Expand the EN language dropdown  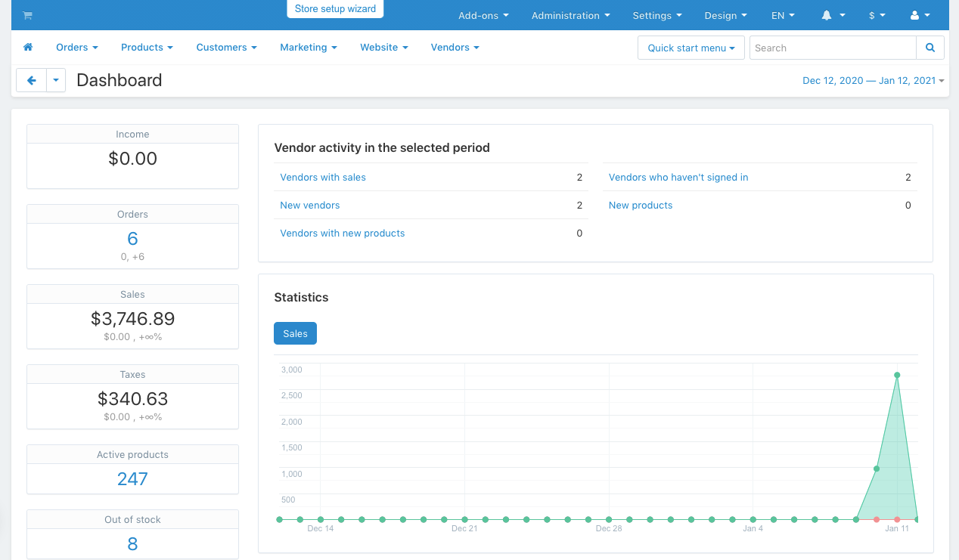[783, 15]
